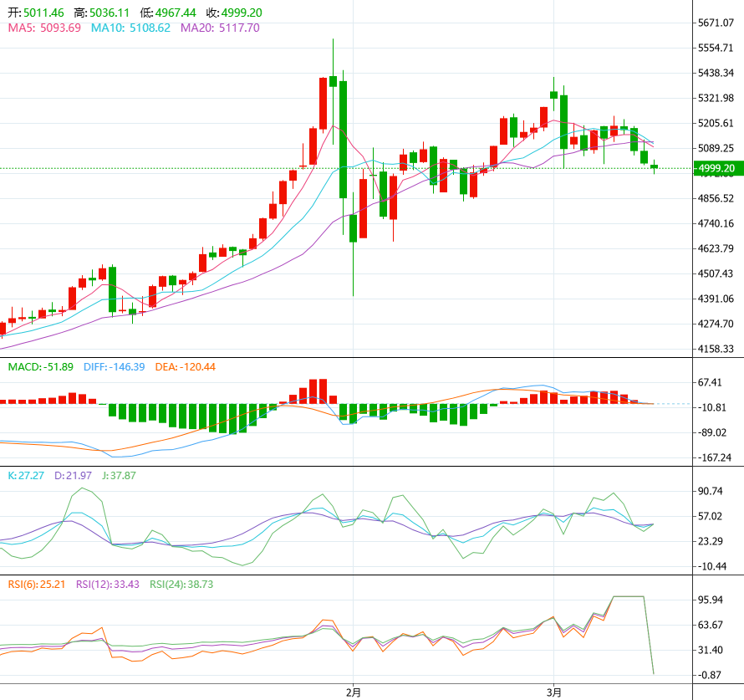
Task: Select the low price 低 4967.44 text
Action: [x=168, y=13]
